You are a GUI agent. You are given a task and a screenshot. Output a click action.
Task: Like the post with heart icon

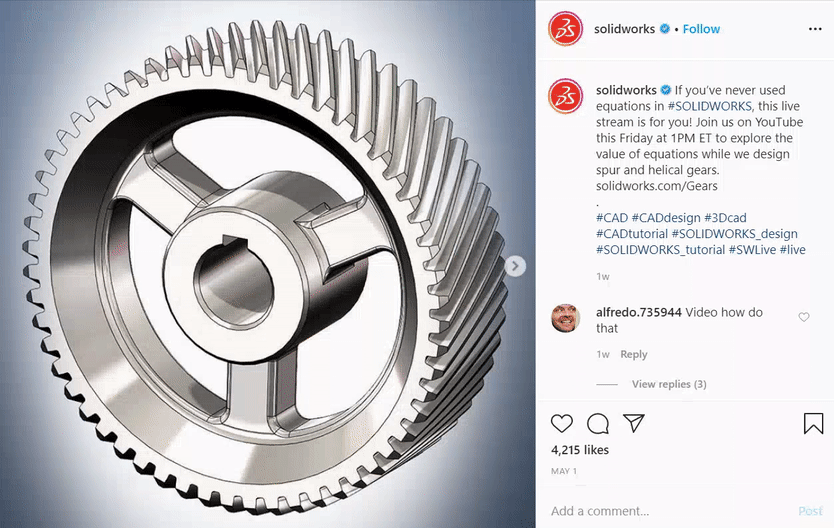(x=562, y=423)
